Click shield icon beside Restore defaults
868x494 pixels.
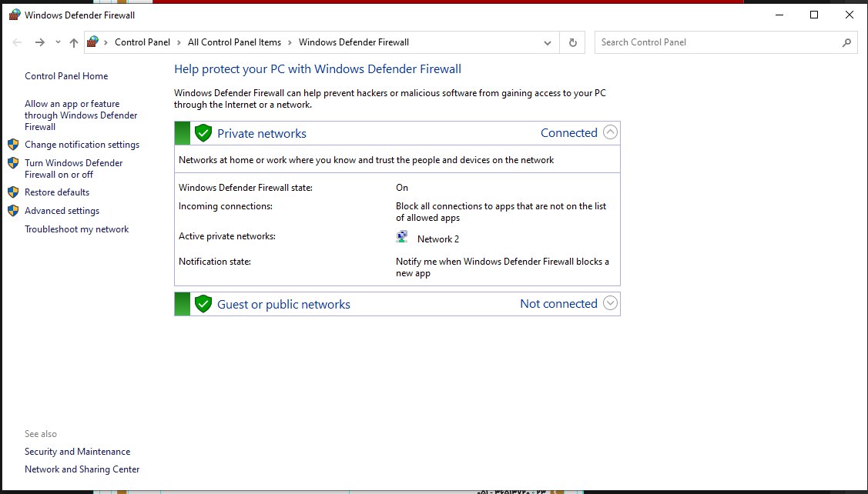[x=13, y=192]
